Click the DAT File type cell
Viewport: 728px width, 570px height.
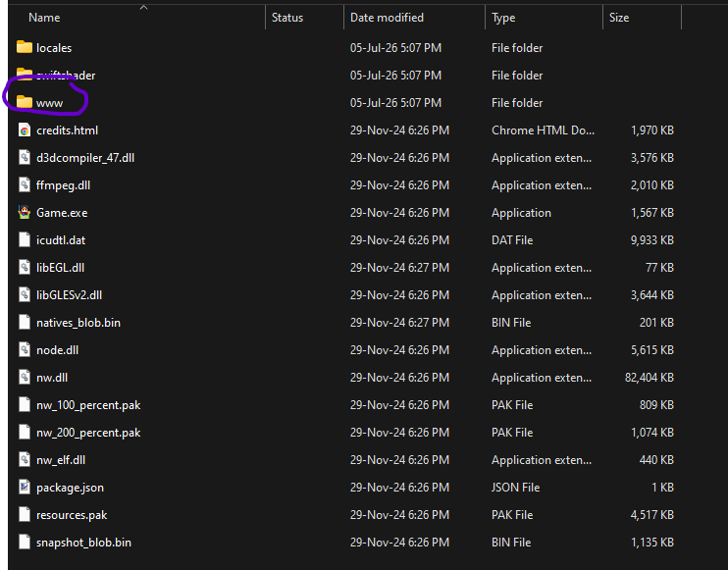(512, 240)
